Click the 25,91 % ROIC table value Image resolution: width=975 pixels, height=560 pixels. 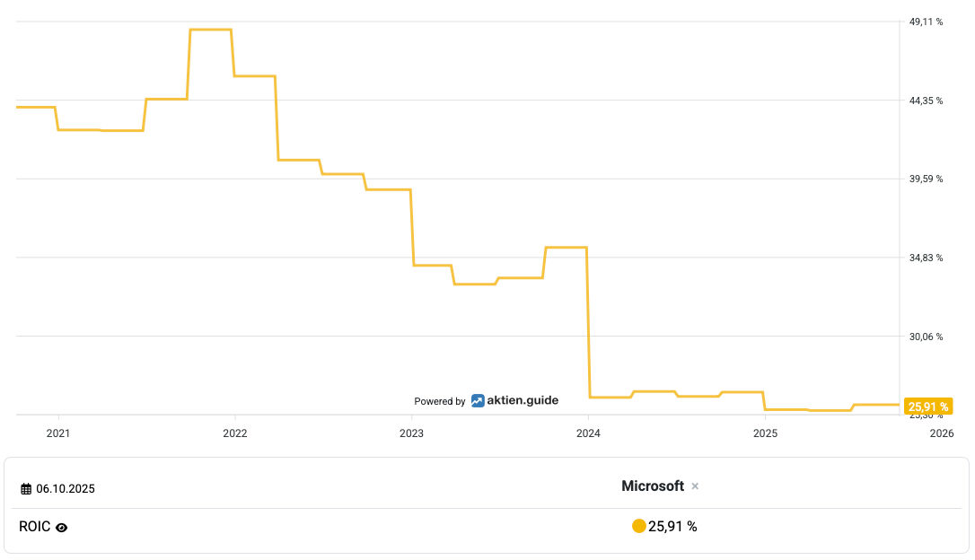pos(672,527)
